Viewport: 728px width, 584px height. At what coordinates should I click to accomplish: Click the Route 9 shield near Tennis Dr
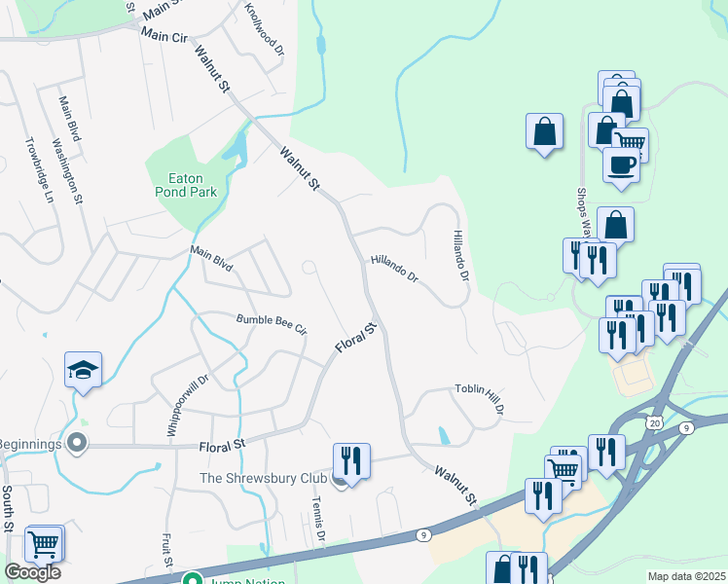click(x=423, y=535)
